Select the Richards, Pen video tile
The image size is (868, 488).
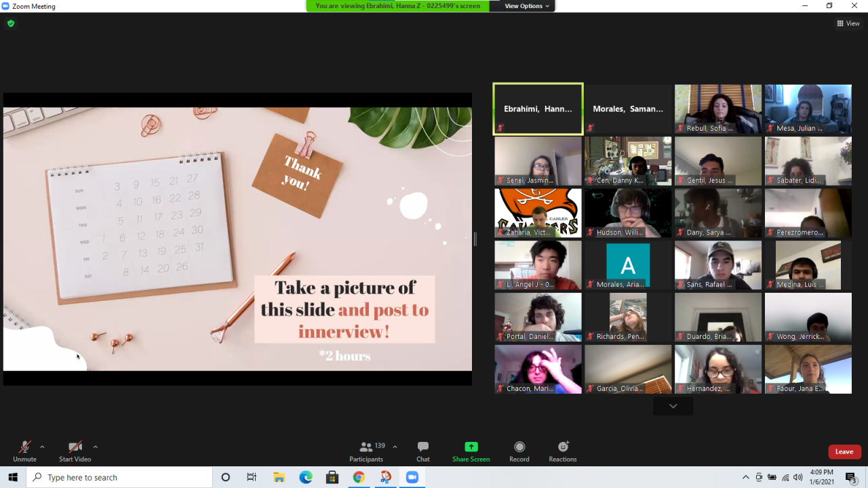[628, 317]
